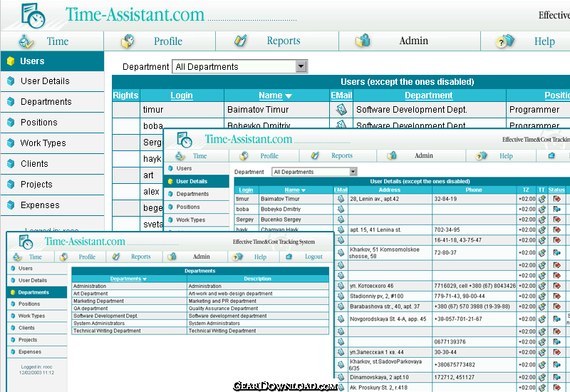This screenshot has width=570, height=392.
Task: Open the Reports tab in main window
Action: (283, 41)
